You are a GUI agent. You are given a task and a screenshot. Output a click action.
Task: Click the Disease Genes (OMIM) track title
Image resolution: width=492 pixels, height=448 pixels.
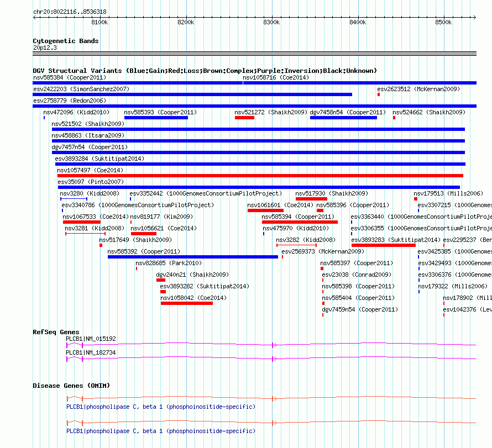click(x=71, y=386)
